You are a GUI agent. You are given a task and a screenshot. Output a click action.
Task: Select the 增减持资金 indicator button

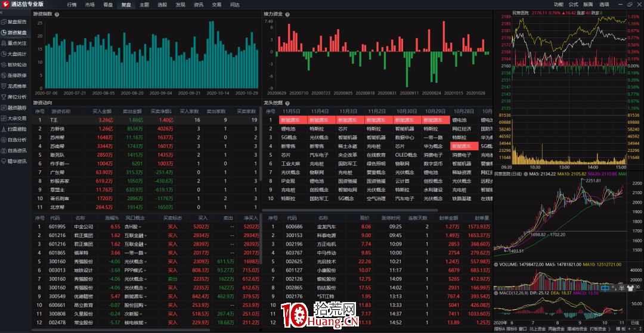(x=577, y=329)
